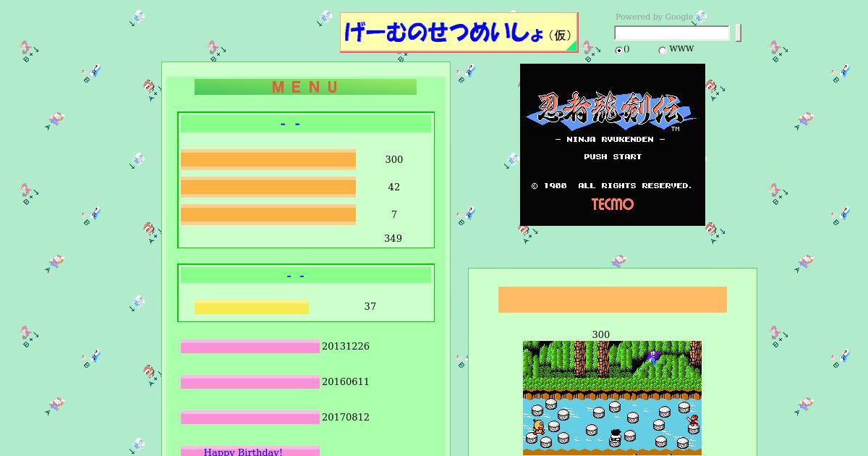Select the already-checked site search radio button
The width and height of the screenshot is (868, 456).
618,50
